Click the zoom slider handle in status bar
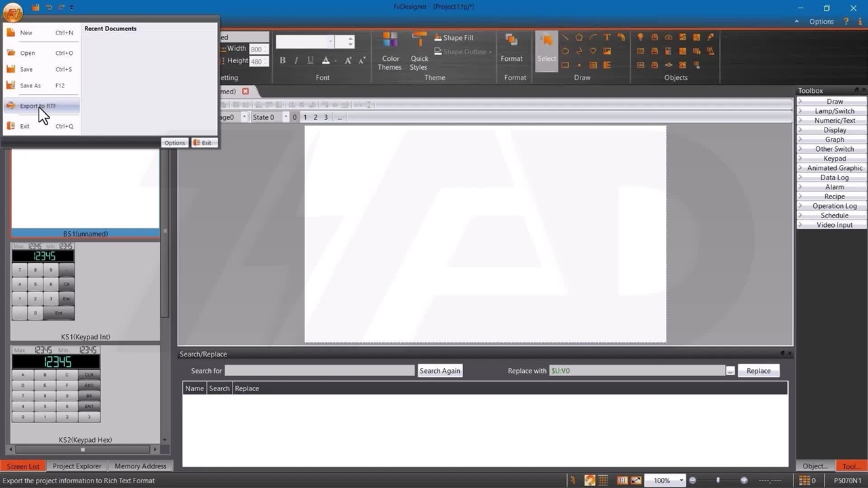868x488 pixels. (x=718, y=481)
